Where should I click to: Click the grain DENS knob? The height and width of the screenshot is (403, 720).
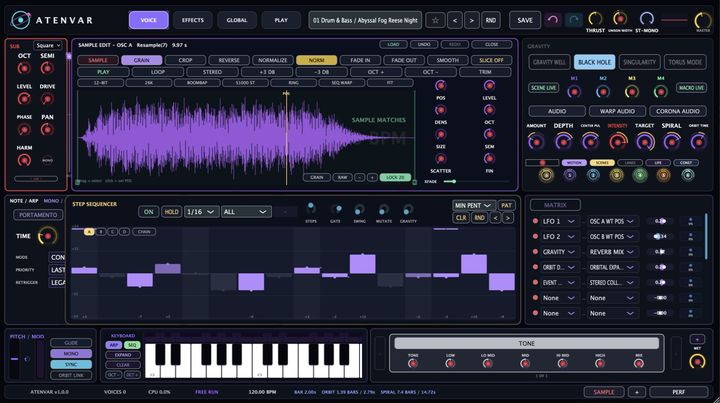point(440,110)
